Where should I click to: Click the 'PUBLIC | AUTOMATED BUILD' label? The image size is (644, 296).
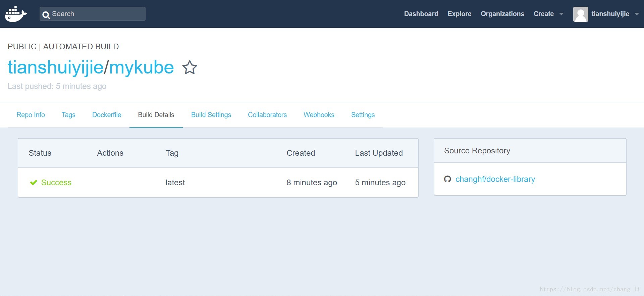63,47
